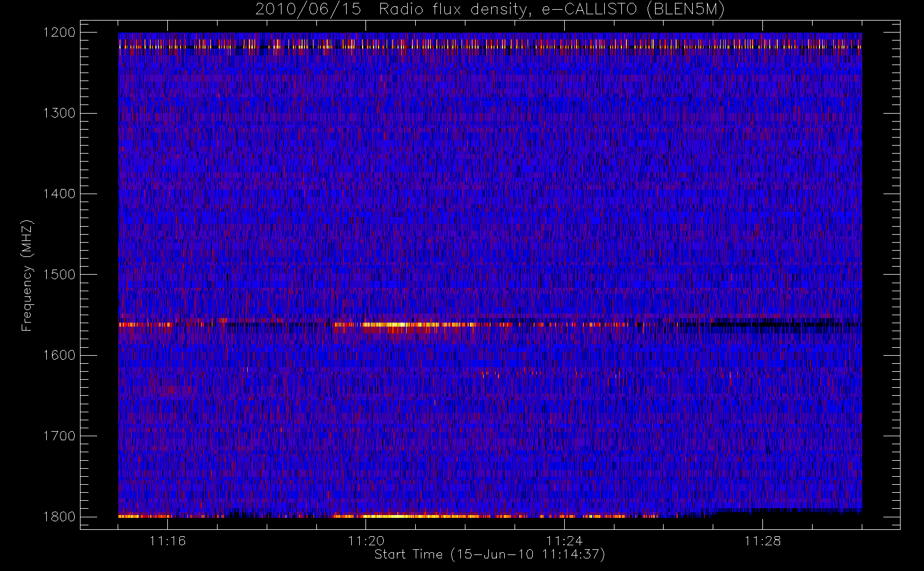Image resolution: width=924 pixels, height=571 pixels.
Task: Click the date '2010/06/15' in the title
Action: click(x=308, y=10)
